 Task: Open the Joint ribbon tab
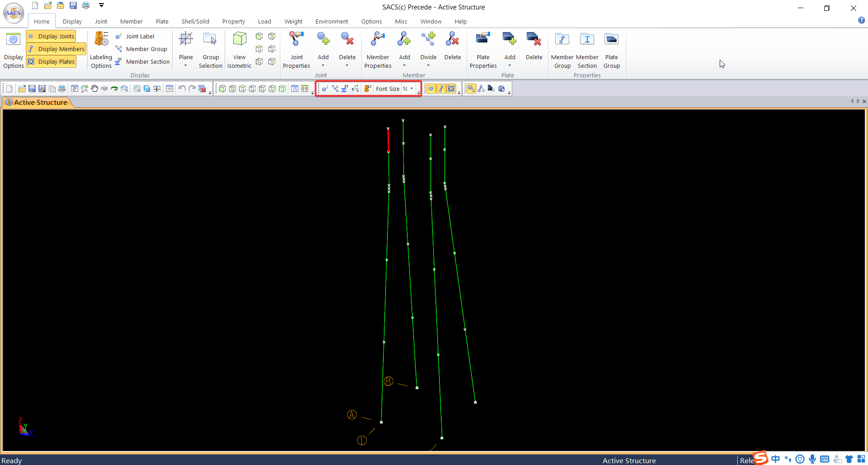tap(101, 21)
